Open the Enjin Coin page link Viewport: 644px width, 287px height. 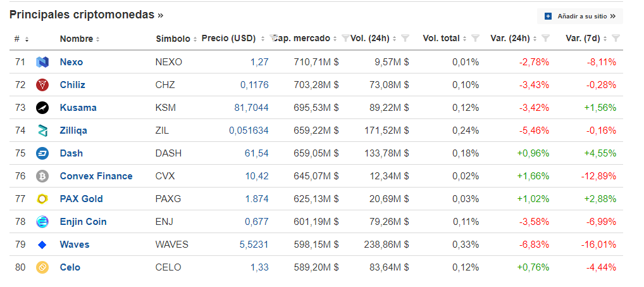(84, 222)
